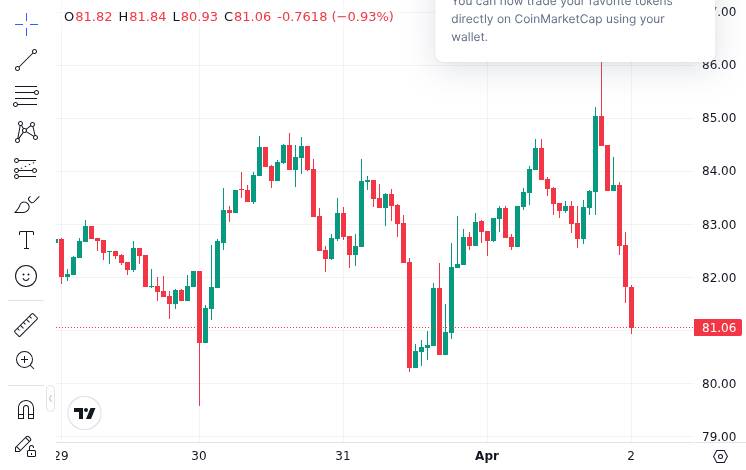746x470 pixels.
Task: Click the TradingView logo
Action: coord(85,413)
